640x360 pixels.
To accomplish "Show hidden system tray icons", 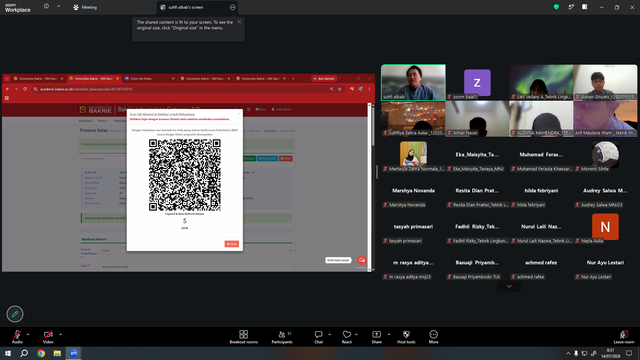I will pyautogui.click(x=568, y=353).
